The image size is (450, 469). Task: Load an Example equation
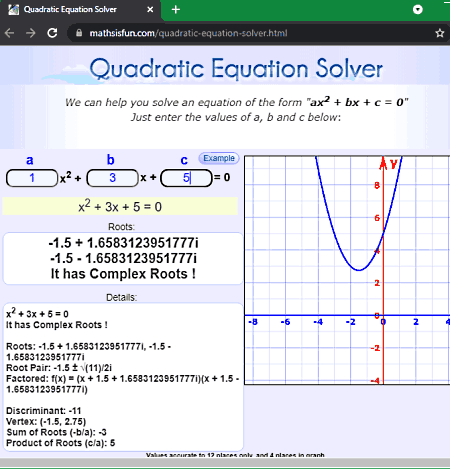(x=219, y=158)
